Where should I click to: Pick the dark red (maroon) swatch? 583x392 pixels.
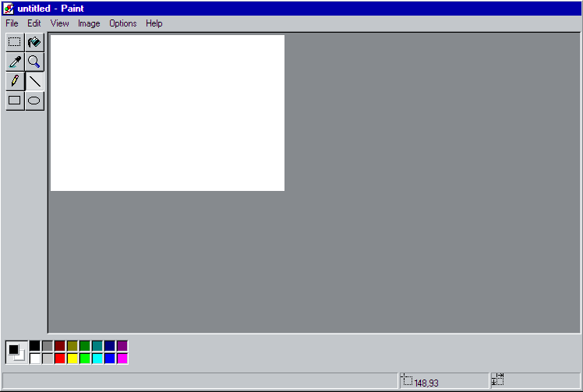click(60, 346)
